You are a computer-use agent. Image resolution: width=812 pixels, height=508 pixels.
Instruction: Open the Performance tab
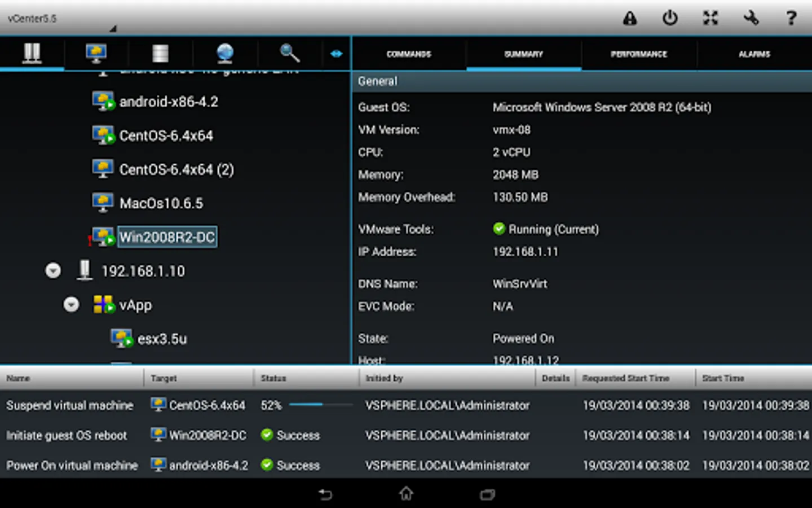[x=639, y=54]
